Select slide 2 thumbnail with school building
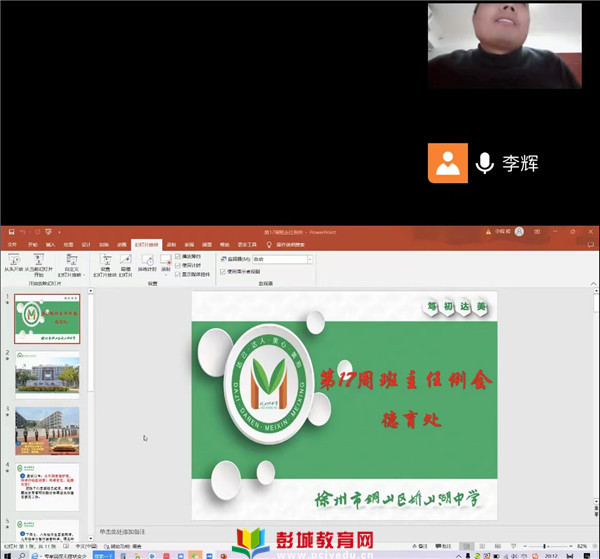600x559 pixels. [x=47, y=375]
